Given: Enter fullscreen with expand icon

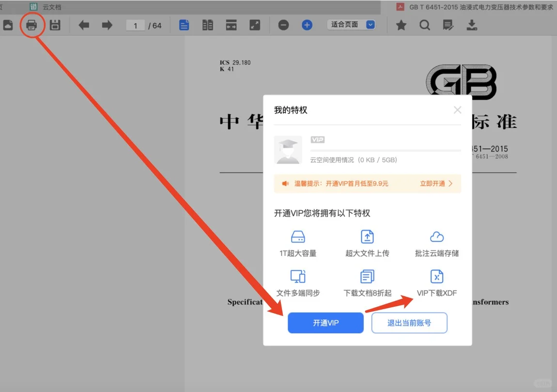Looking at the screenshot, I should pyautogui.click(x=255, y=25).
